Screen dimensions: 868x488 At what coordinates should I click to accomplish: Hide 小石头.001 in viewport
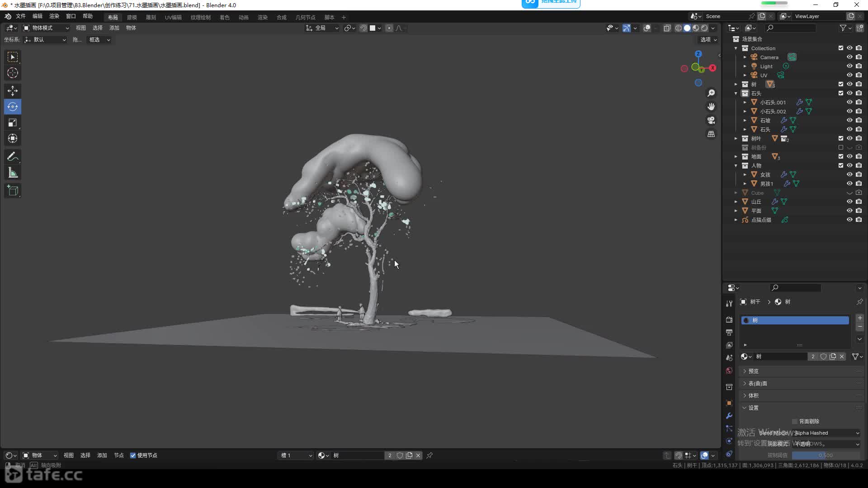849,102
